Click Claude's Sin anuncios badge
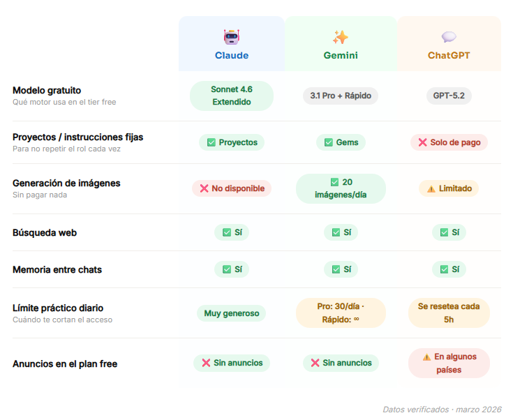Viewport: 513px width, 420px height. (x=232, y=363)
